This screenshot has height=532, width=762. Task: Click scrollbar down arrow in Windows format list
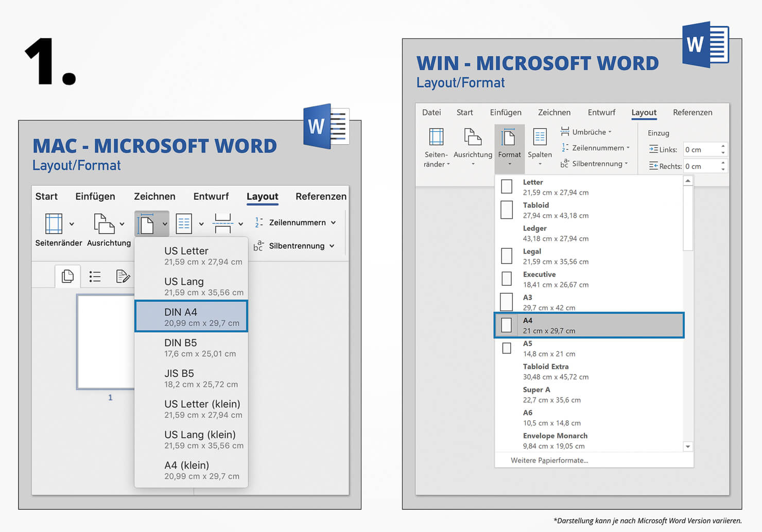688,447
